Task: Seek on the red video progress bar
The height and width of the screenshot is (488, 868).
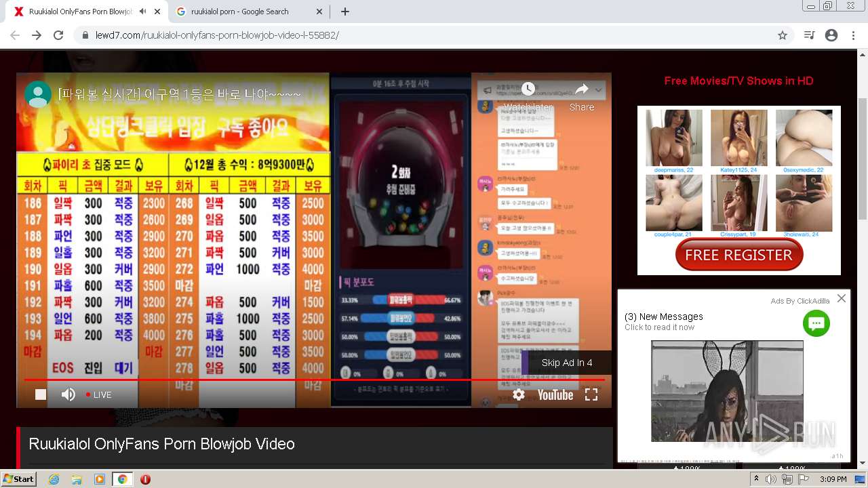Action: point(314,380)
